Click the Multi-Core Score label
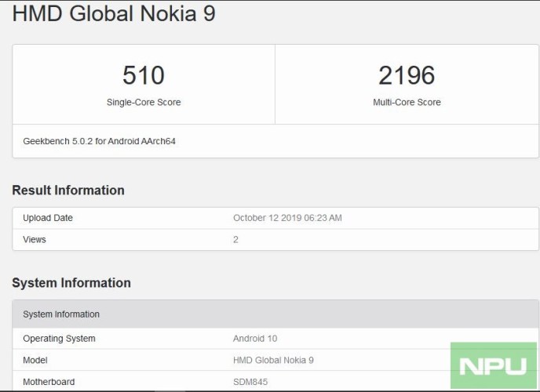The height and width of the screenshot is (392, 540). [x=407, y=102]
